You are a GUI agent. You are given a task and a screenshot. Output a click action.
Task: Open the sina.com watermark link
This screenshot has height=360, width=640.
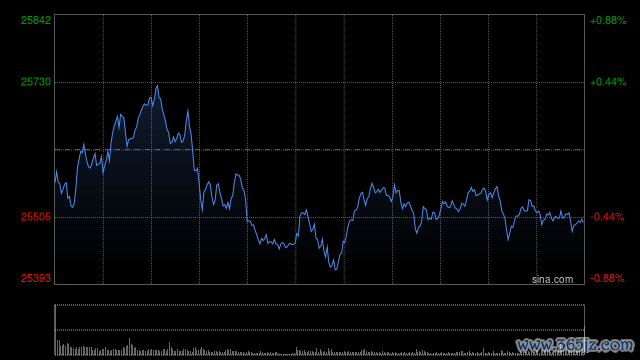click(552, 279)
